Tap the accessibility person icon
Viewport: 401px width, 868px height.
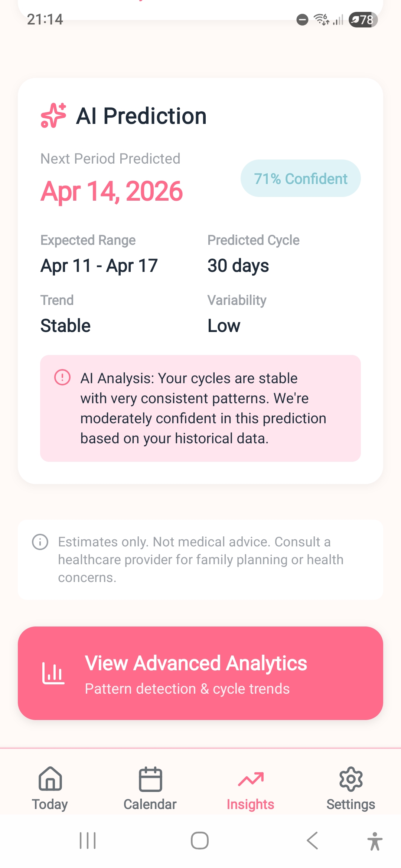tap(375, 841)
